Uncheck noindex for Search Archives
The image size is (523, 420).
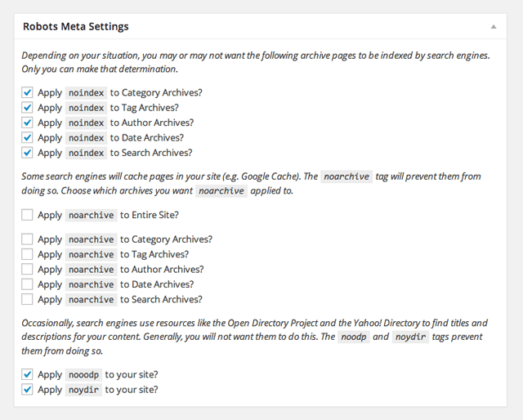coord(27,152)
